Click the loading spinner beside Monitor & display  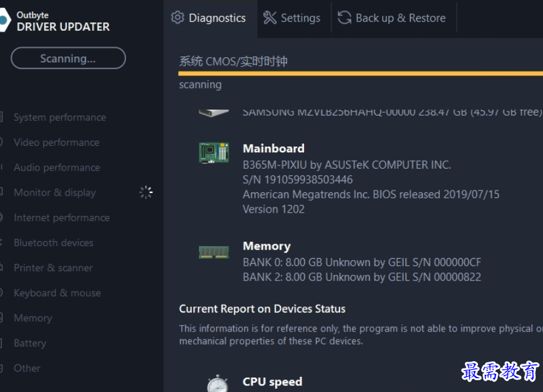146,192
